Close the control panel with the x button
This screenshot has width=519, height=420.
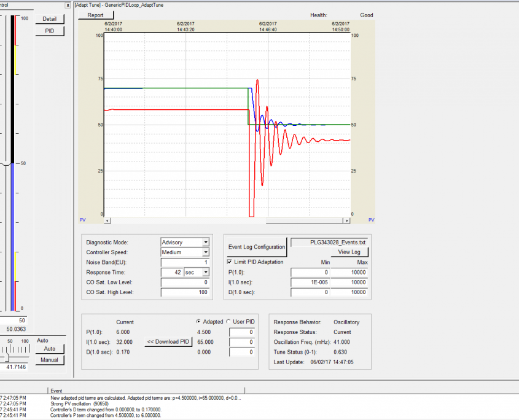coord(68,5)
